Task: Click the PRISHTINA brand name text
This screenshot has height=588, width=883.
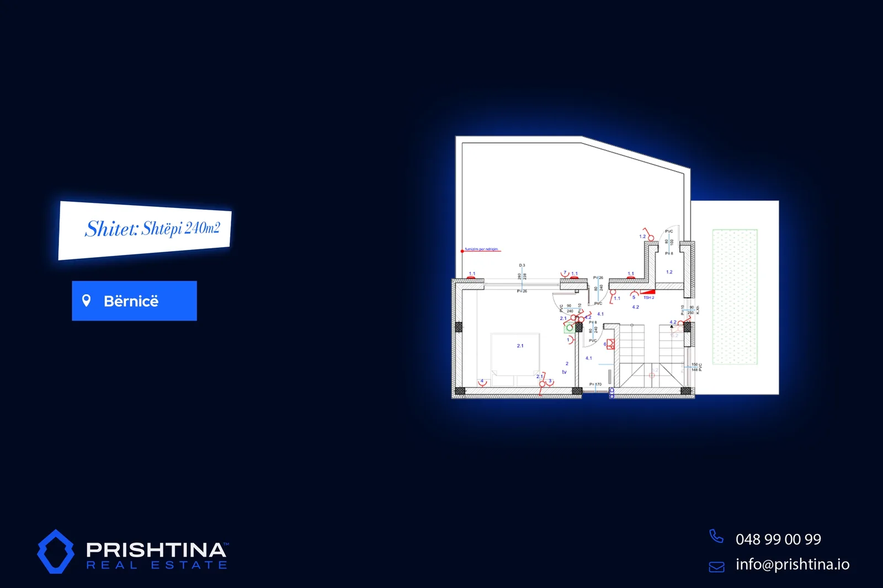Action: tap(156, 550)
